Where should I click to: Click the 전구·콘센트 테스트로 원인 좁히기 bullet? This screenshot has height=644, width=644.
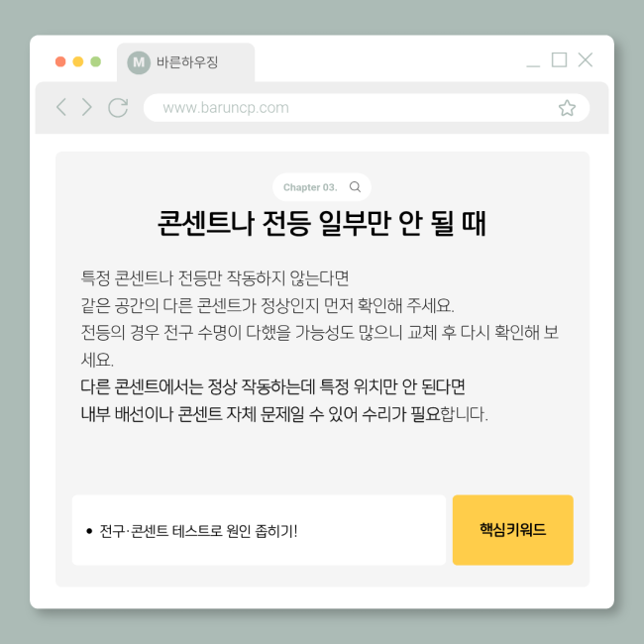[198, 531]
